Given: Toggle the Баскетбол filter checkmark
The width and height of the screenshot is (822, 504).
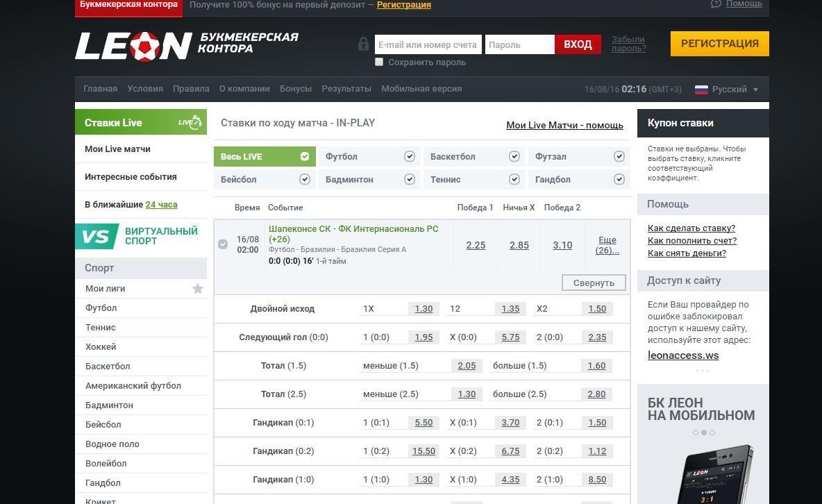Looking at the screenshot, I should pyautogui.click(x=514, y=156).
